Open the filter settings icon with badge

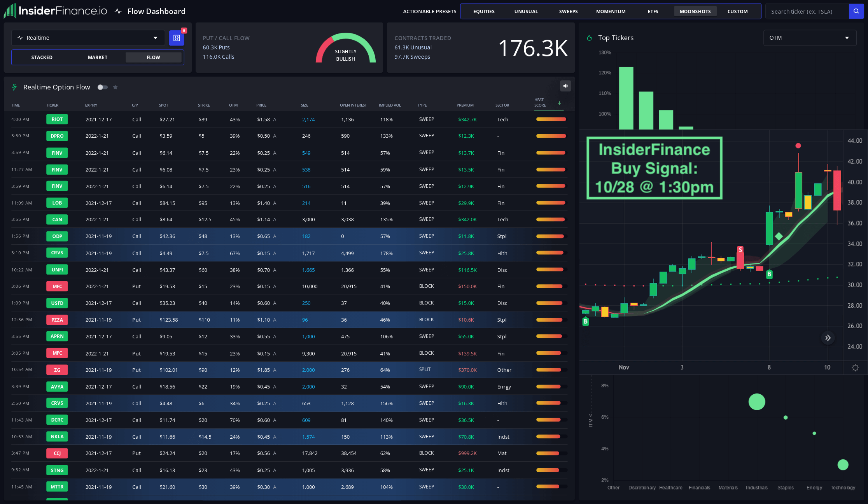tap(177, 38)
